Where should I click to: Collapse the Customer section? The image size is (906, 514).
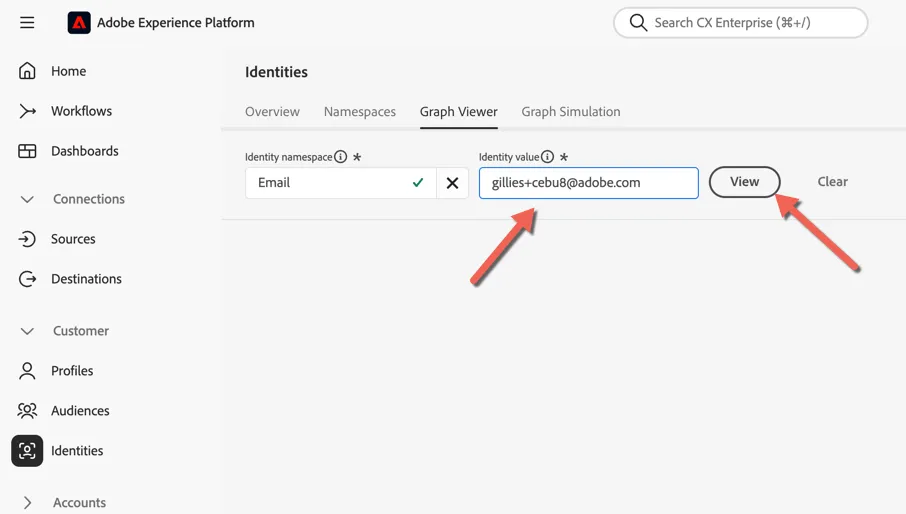(x=27, y=331)
